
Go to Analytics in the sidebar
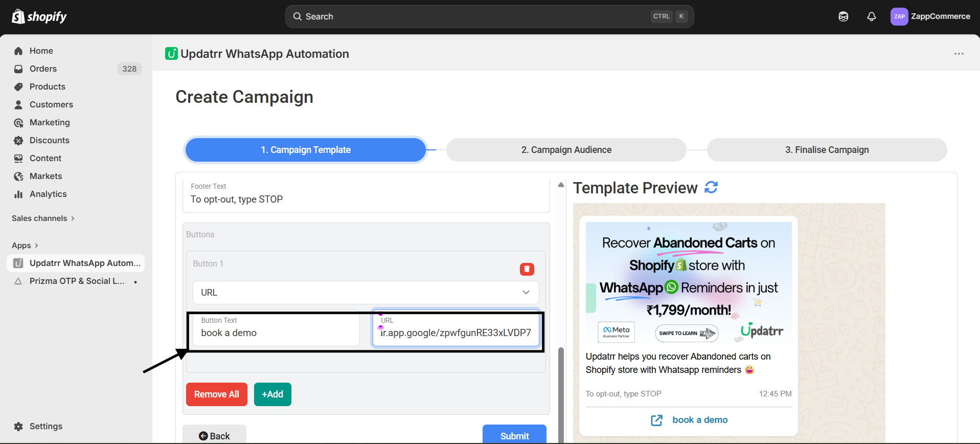pos(48,194)
